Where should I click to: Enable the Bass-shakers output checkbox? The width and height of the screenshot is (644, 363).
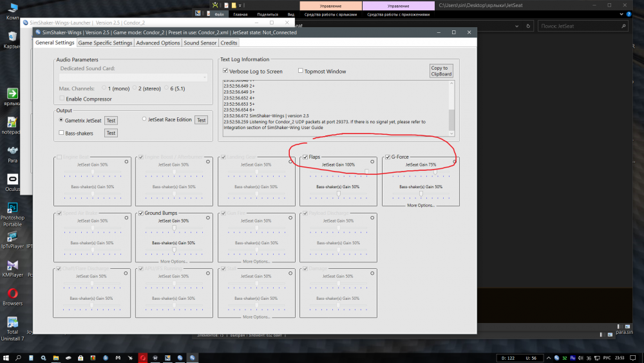point(61,133)
